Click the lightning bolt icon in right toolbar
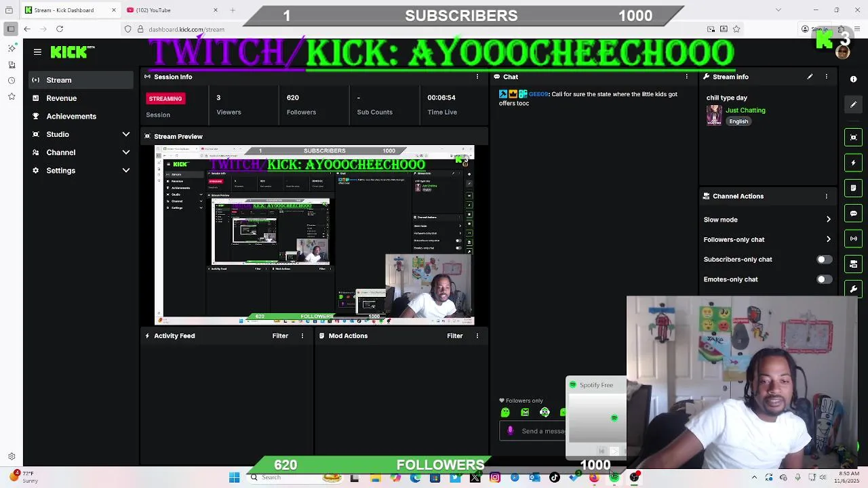Image resolution: width=868 pixels, height=488 pixels. point(853,163)
